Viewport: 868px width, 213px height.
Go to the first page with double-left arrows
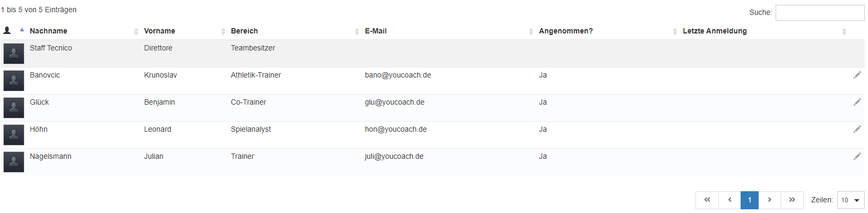(707, 200)
